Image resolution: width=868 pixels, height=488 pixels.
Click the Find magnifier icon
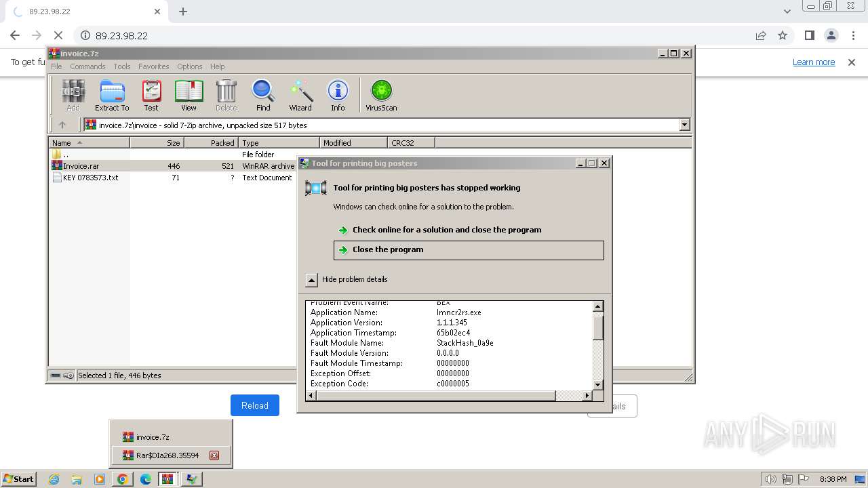pyautogui.click(x=263, y=95)
